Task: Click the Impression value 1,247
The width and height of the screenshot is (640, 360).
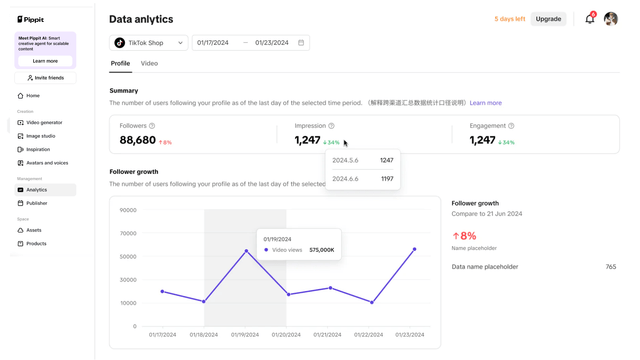Action: [x=307, y=140]
